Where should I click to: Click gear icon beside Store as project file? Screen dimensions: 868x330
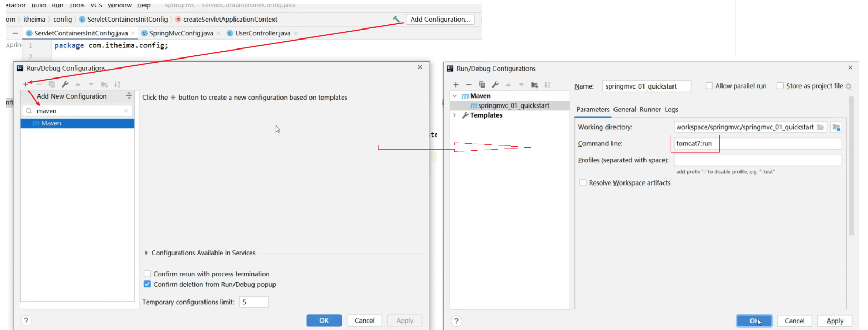tap(849, 86)
